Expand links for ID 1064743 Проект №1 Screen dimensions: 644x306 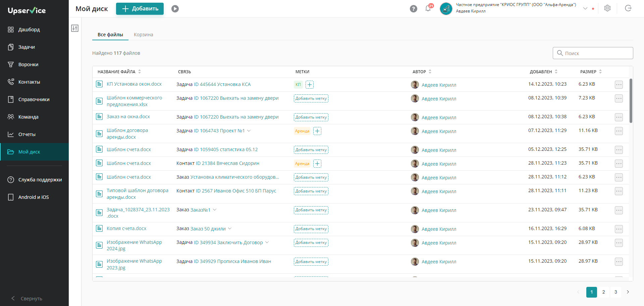click(x=249, y=131)
